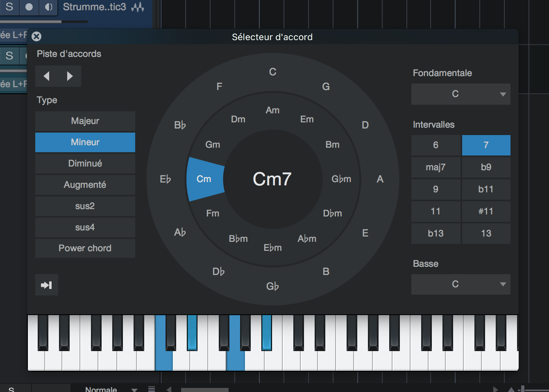
Task: Arm record on Strumme..tic3 track
Action: pos(29,7)
